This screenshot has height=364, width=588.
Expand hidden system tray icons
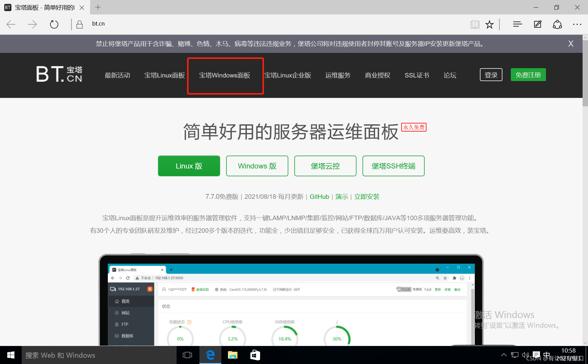pyautogui.click(x=504, y=355)
